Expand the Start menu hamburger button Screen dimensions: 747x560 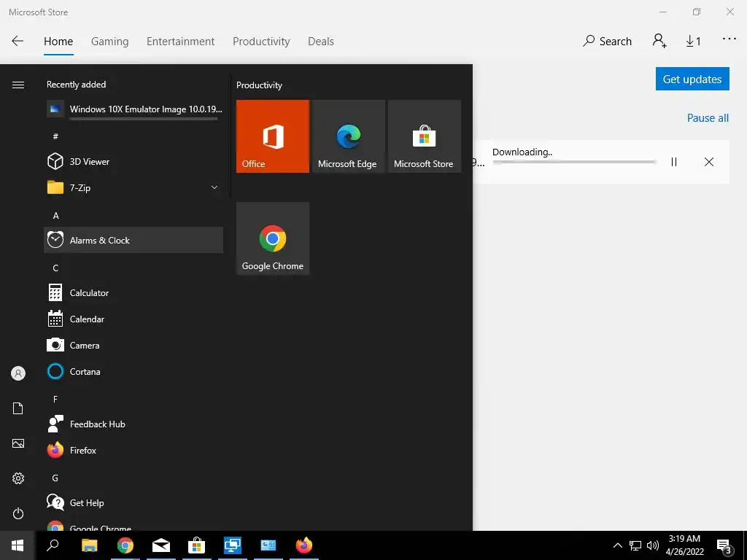click(18, 85)
